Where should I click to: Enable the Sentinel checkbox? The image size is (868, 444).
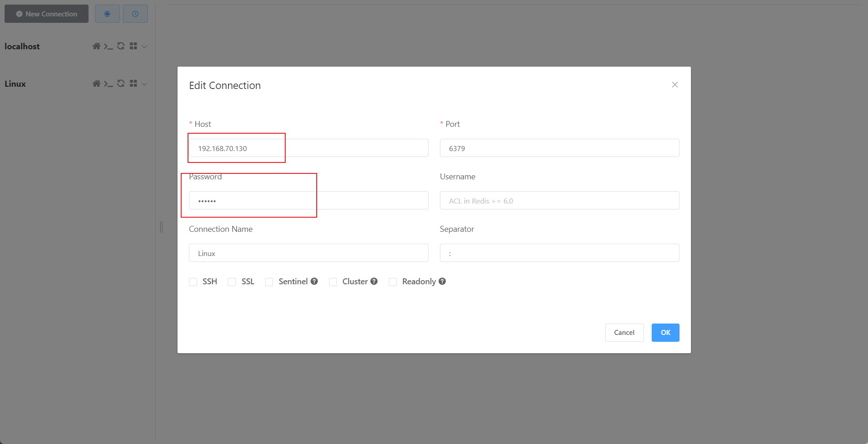click(269, 282)
